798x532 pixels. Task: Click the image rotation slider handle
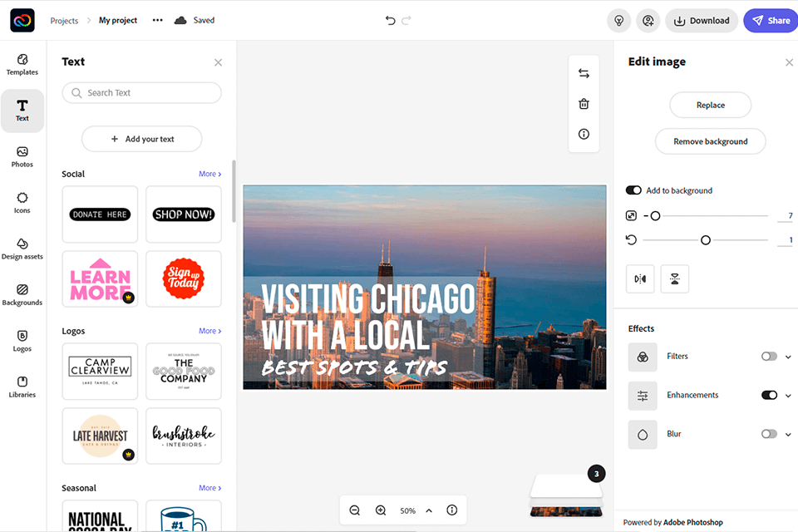(x=706, y=240)
